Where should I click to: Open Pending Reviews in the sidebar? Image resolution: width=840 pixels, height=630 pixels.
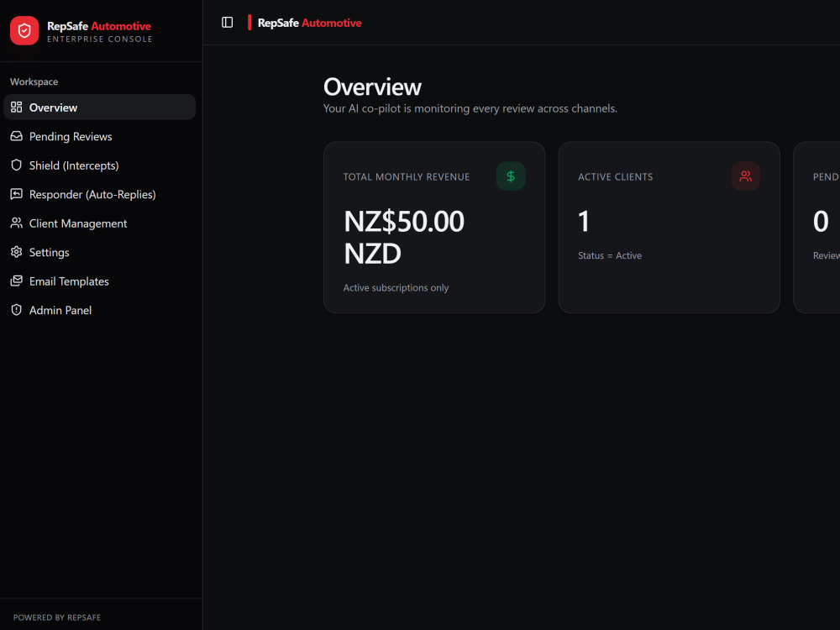coord(100,136)
